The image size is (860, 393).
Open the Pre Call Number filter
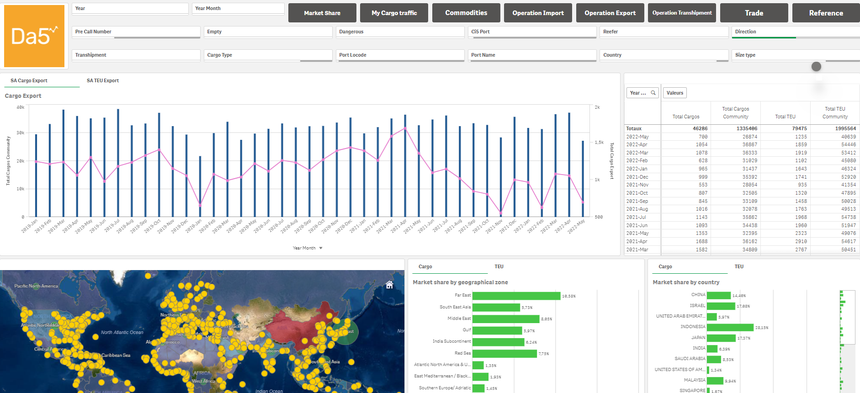point(136,32)
